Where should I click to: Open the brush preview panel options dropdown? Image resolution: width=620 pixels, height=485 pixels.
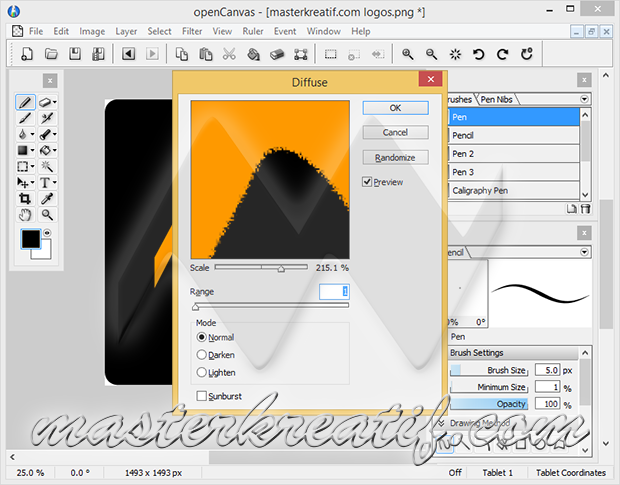[x=584, y=252]
